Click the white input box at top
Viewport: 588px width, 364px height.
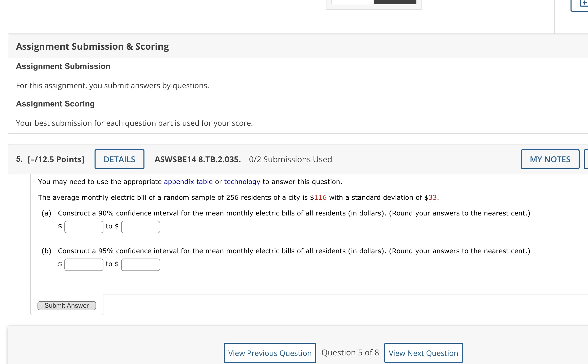coord(353,2)
